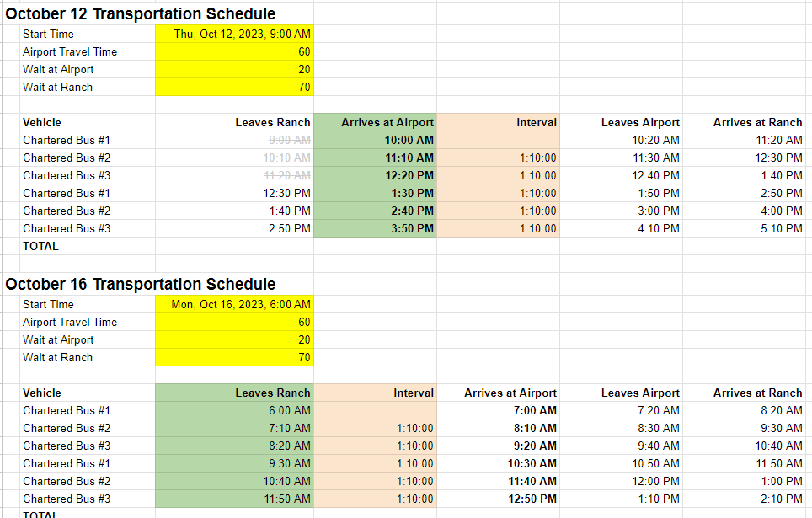Click the 'Thu, Oct 12, 2023, 9:00 AM' cell
Image resolution: width=812 pixels, height=518 pixels.
235,35
